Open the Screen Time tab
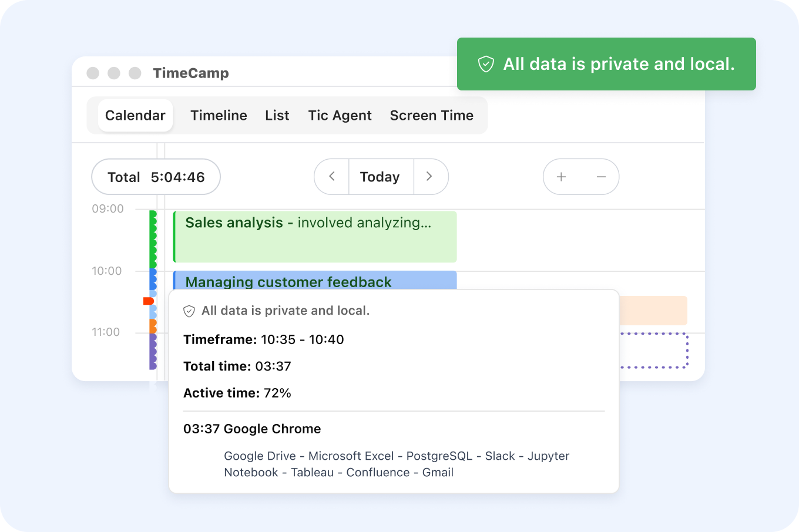This screenshot has width=799, height=532. [432, 115]
